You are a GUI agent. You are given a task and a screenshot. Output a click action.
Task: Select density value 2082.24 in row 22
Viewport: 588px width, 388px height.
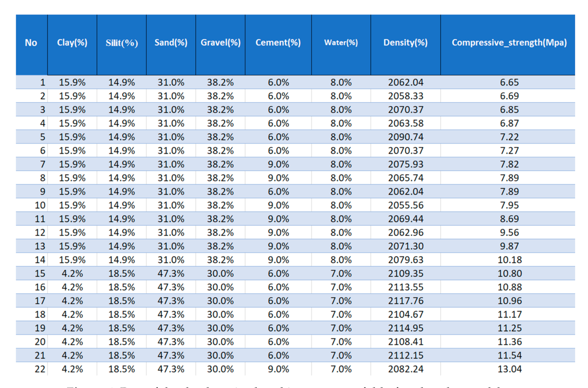[x=406, y=369]
